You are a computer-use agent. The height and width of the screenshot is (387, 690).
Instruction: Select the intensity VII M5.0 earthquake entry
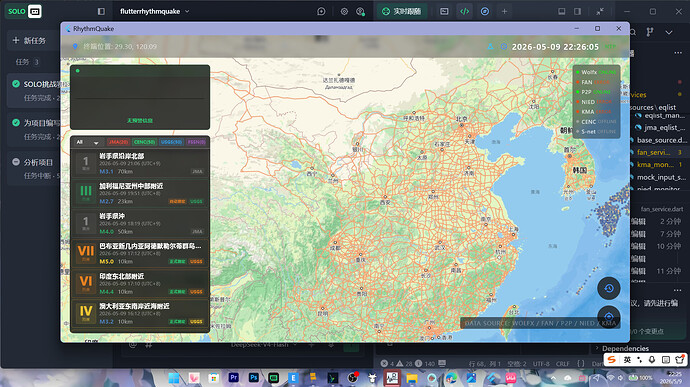[x=140, y=254]
